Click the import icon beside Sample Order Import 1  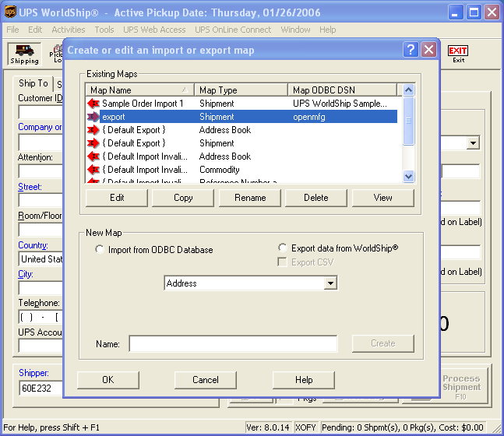[x=93, y=104]
